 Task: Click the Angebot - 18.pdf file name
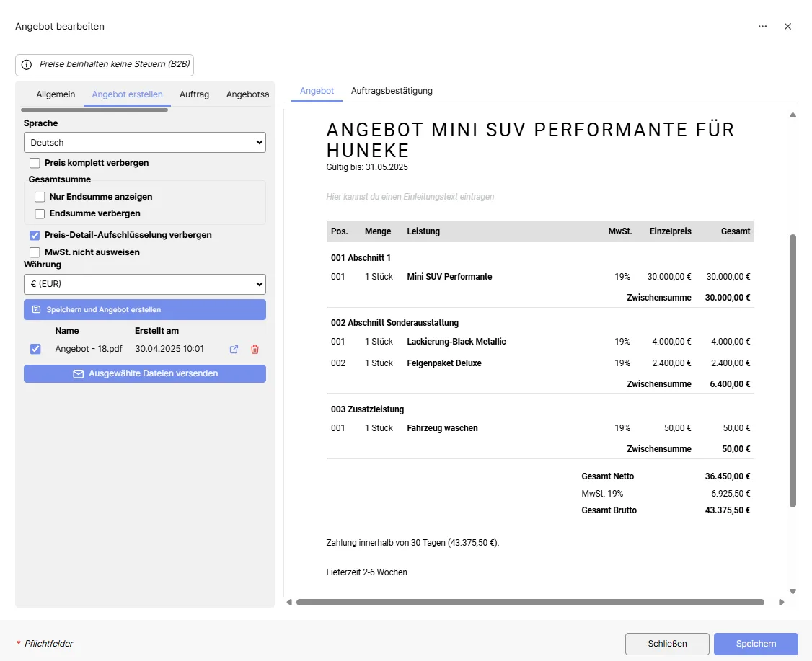(89, 349)
